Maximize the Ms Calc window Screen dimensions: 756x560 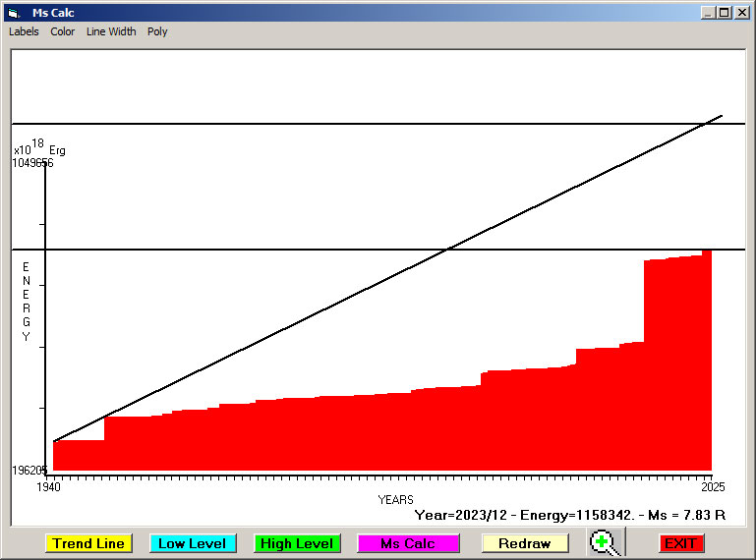pyautogui.click(x=725, y=13)
